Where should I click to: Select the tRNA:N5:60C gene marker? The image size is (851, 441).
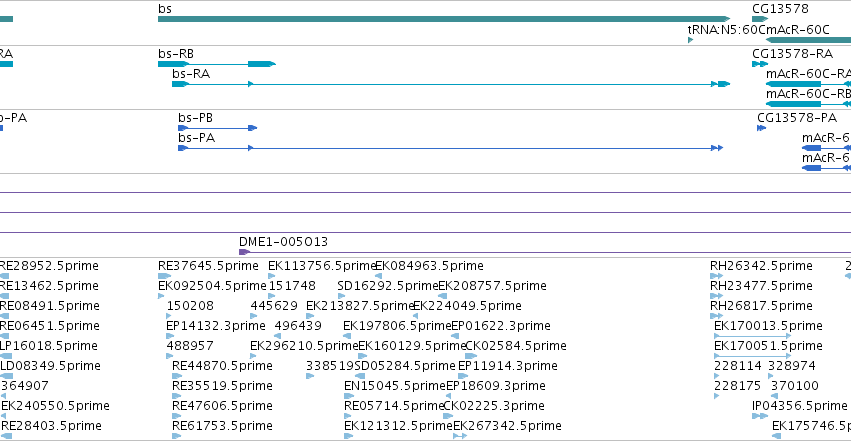click(x=690, y=40)
